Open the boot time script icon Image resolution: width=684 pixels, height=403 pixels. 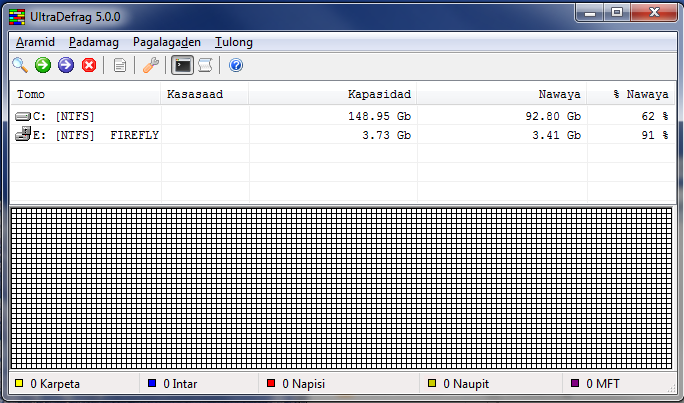(x=205, y=65)
